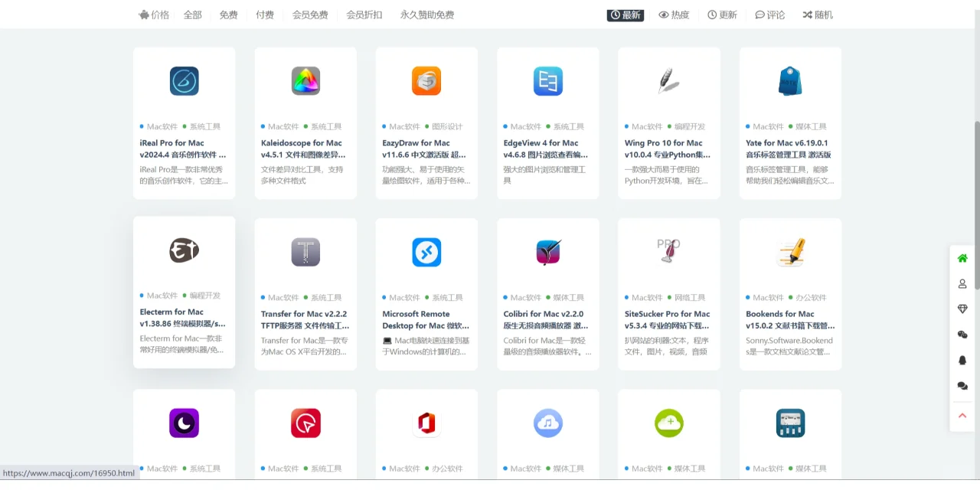Screen dimensions: 980x490
Task: Open Wing Pro 10 for Mac title link
Action: (668, 149)
